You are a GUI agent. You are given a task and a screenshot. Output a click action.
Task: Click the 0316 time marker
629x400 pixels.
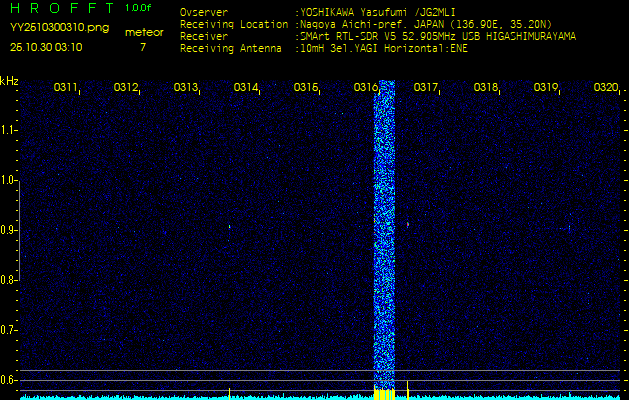[366, 88]
